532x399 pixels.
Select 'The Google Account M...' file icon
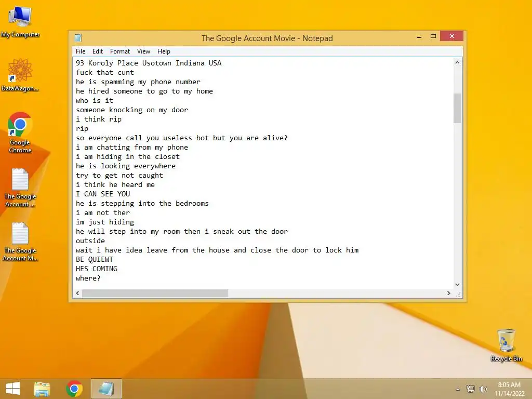click(20, 242)
